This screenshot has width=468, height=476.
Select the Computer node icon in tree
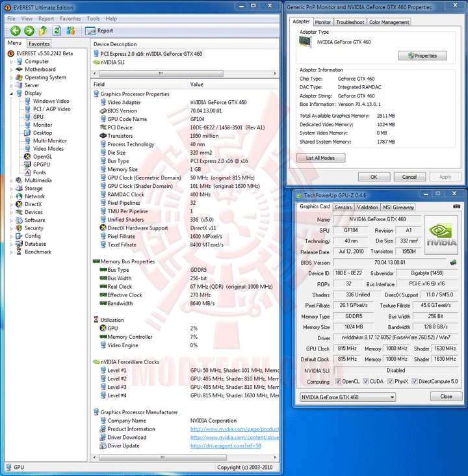coord(19,62)
